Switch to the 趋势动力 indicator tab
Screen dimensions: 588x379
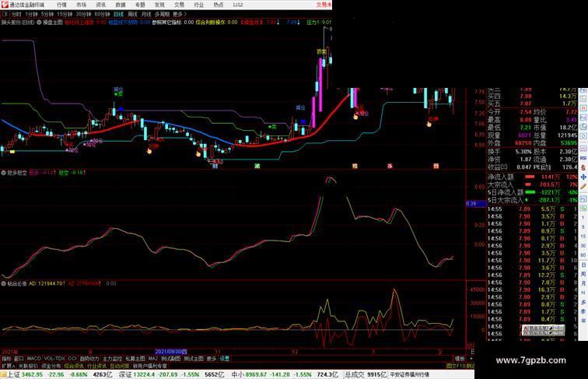[x=89, y=359]
